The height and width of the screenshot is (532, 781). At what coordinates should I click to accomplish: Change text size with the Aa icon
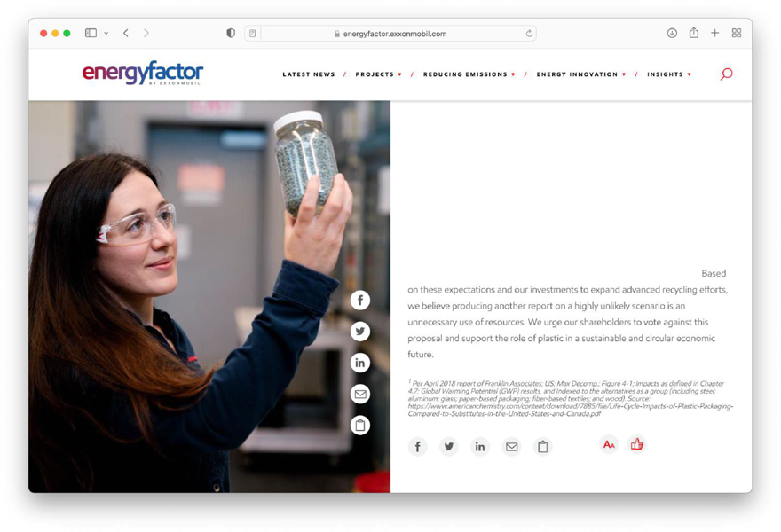(x=609, y=444)
